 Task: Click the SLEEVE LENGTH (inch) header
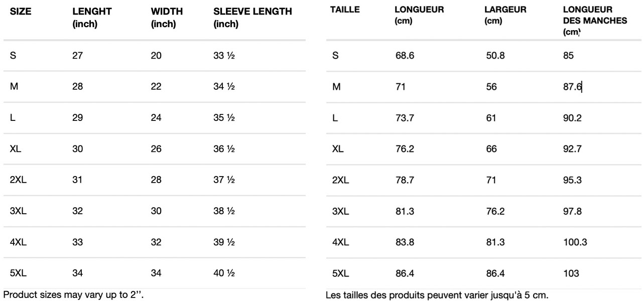click(x=252, y=18)
